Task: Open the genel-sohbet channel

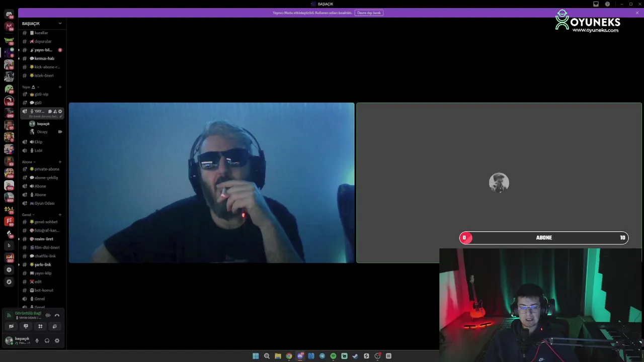Action: (x=42, y=222)
